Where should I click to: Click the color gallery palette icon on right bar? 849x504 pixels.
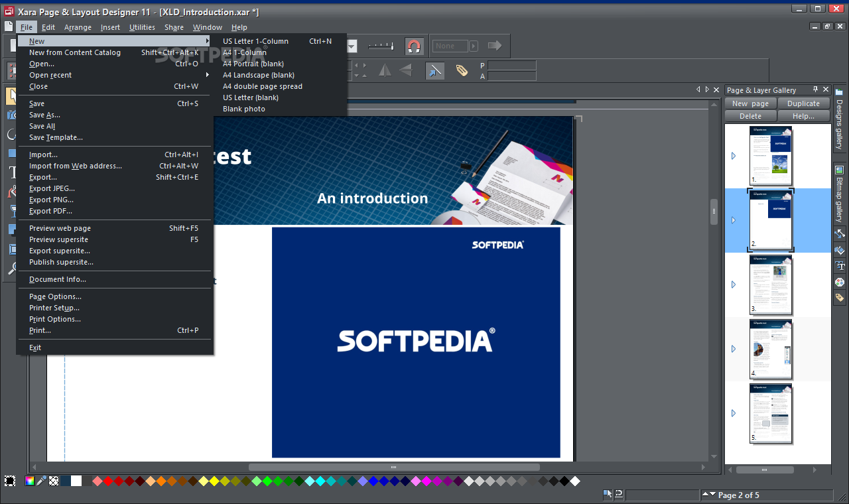(x=839, y=282)
